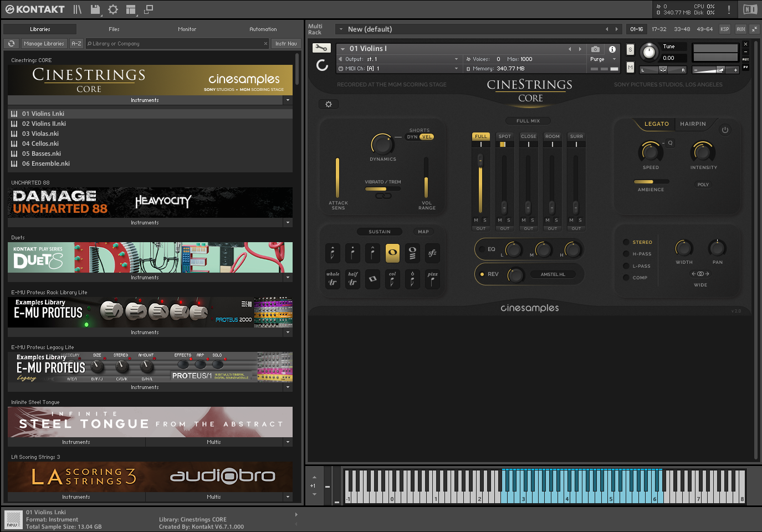Open Kontakt settings gear in top bar

(x=113, y=9)
